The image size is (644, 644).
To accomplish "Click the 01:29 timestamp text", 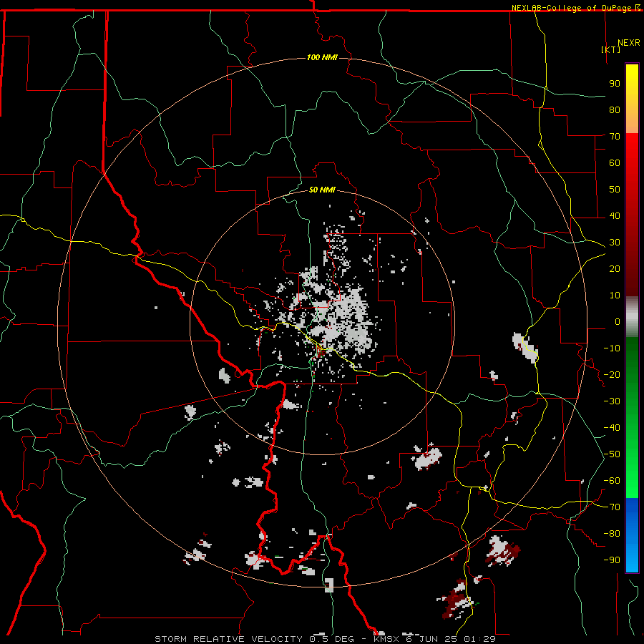I will (479, 639).
